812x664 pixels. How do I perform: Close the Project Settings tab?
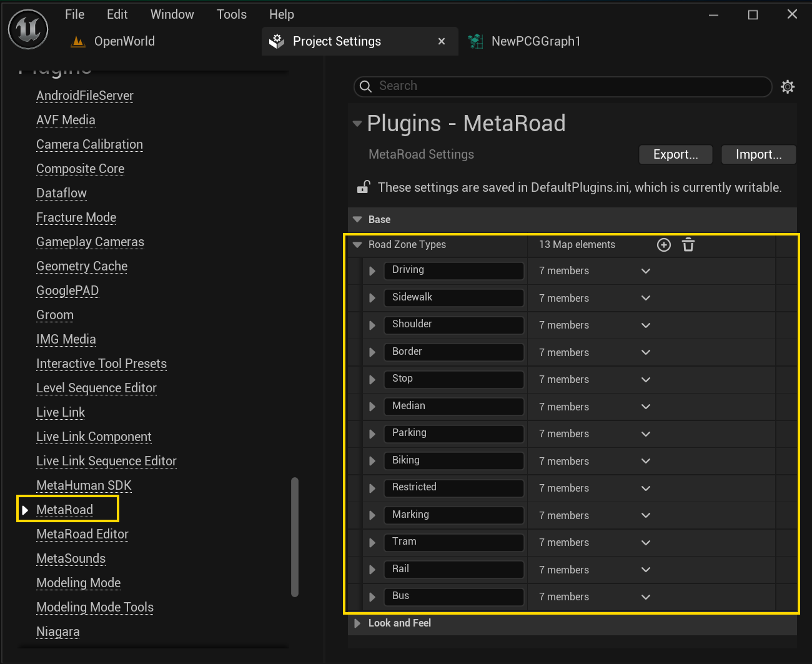[x=442, y=41]
